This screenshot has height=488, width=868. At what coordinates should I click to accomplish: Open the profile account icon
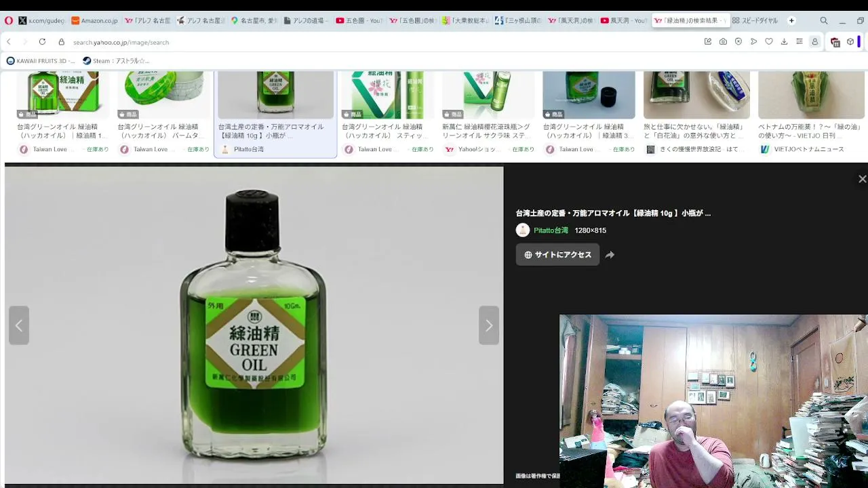click(x=815, y=42)
